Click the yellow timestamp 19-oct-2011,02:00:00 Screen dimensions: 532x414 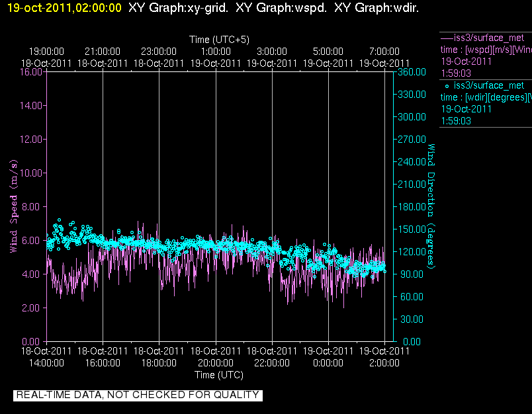[64, 8]
